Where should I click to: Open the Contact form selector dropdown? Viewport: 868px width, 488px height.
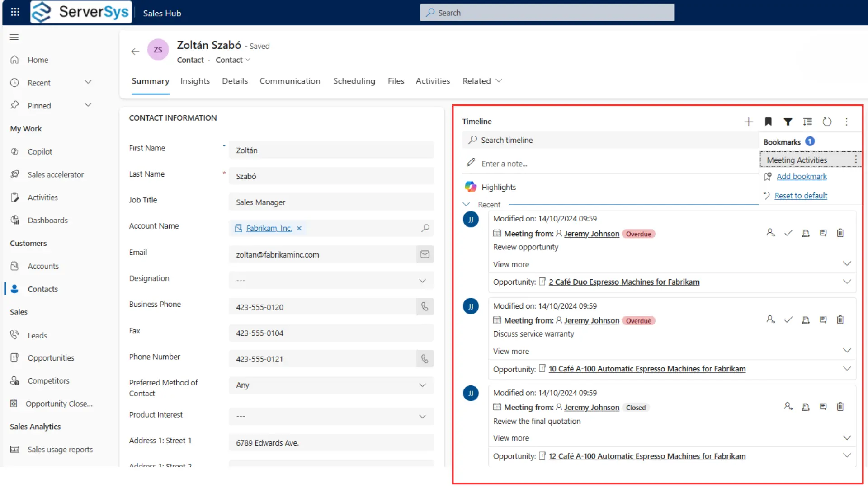click(x=233, y=60)
